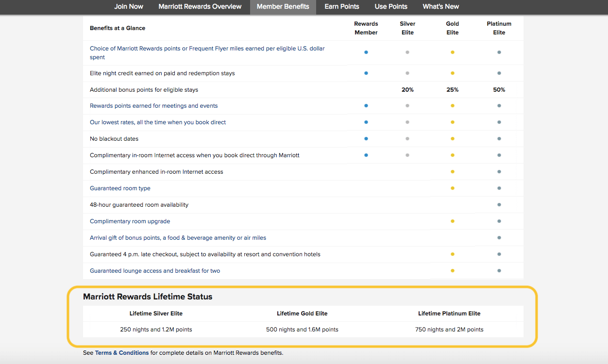The height and width of the screenshot is (364, 608).
Task: Click the 25% Gold Elite bonus value
Action: (x=453, y=90)
